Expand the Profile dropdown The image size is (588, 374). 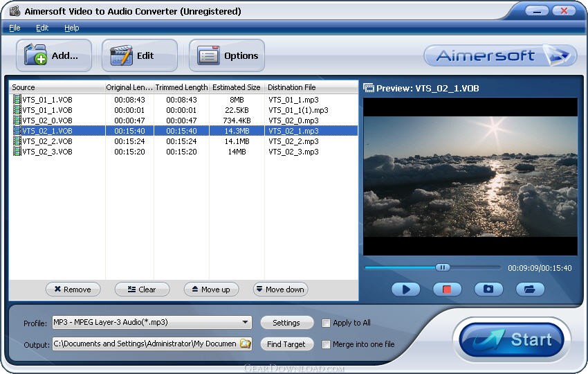pyautogui.click(x=245, y=322)
